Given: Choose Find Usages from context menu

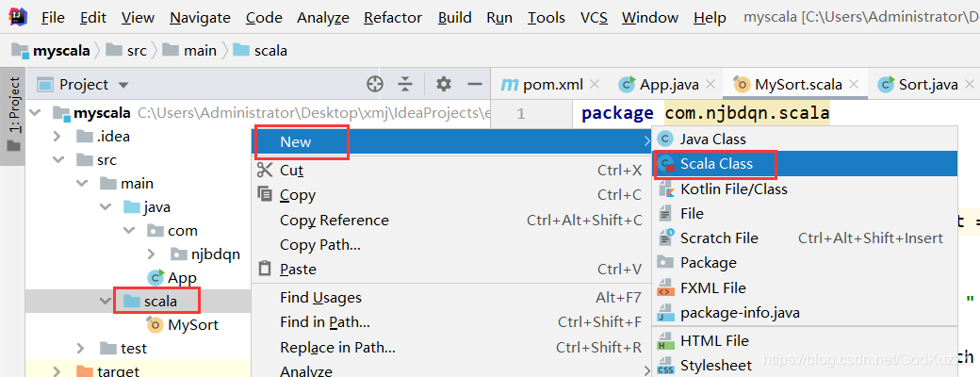Looking at the screenshot, I should pyautogui.click(x=451, y=298).
